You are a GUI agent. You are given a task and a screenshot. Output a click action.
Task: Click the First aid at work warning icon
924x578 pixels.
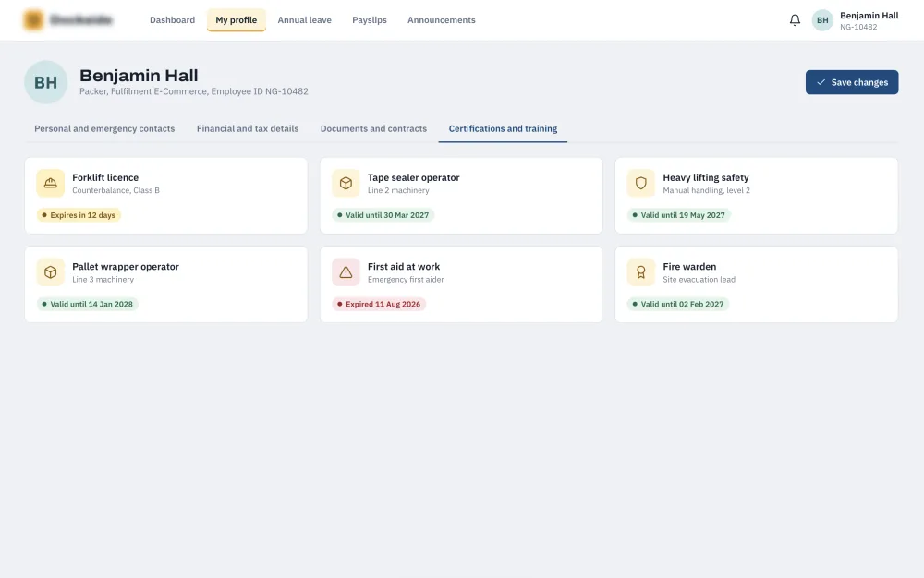pyautogui.click(x=346, y=272)
